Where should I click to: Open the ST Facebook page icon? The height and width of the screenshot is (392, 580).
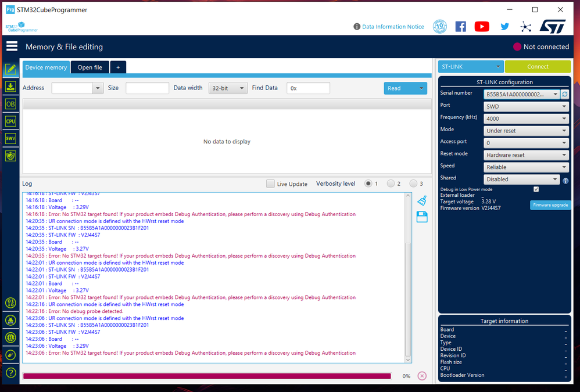tap(460, 27)
